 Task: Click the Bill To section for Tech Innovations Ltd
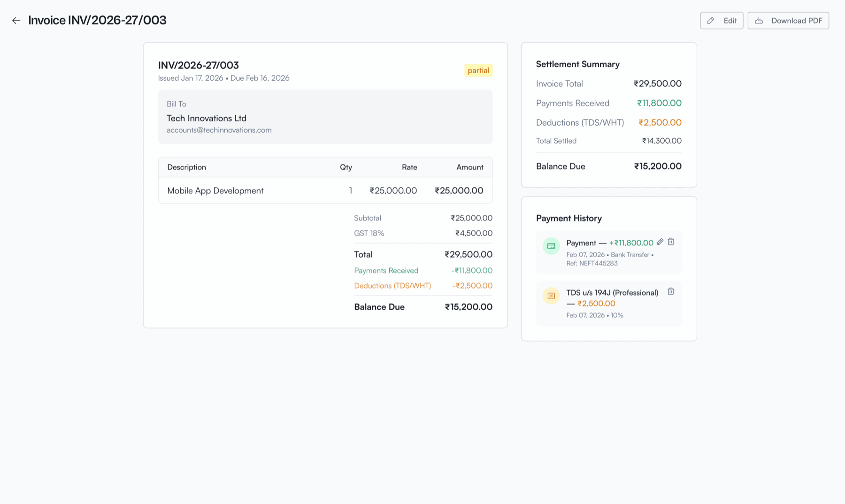tap(325, 117)
